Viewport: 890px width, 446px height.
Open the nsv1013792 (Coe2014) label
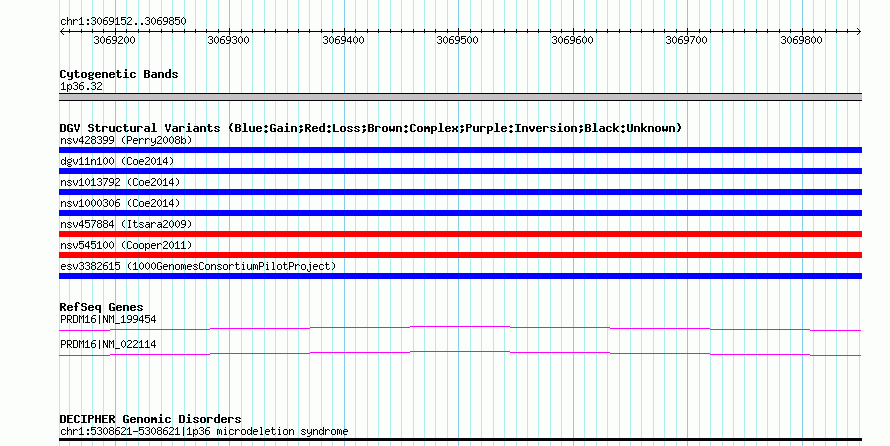pos(120,182)
